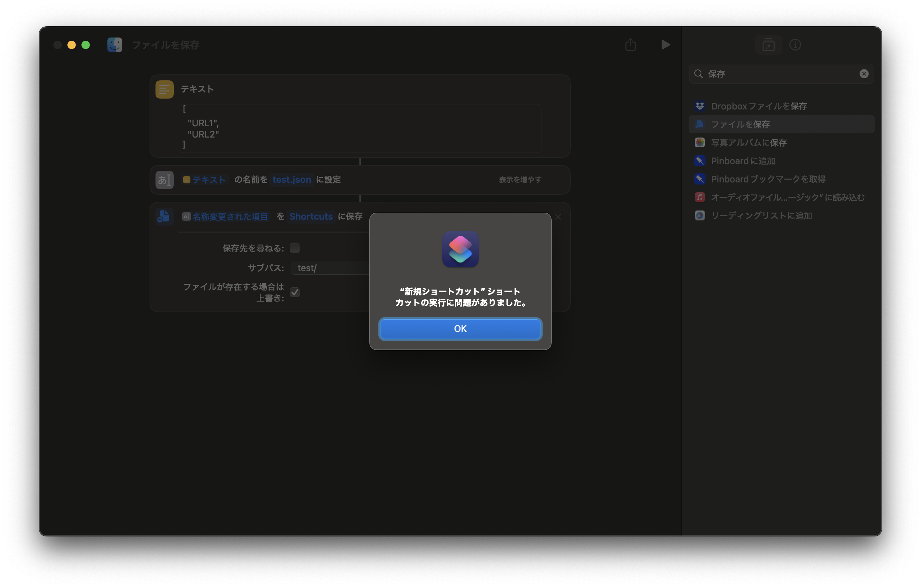Select ファイルを保存 in the action list
The width and height of the screenshot is (921, 588).
740,124
